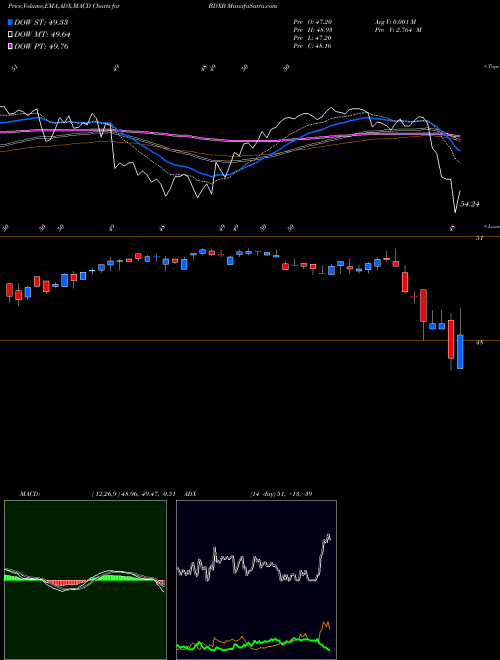The height and width of the screenshot is (660, 500).
Task: Click the white DOW MT legend swatch
Action: tap(11, 35)
